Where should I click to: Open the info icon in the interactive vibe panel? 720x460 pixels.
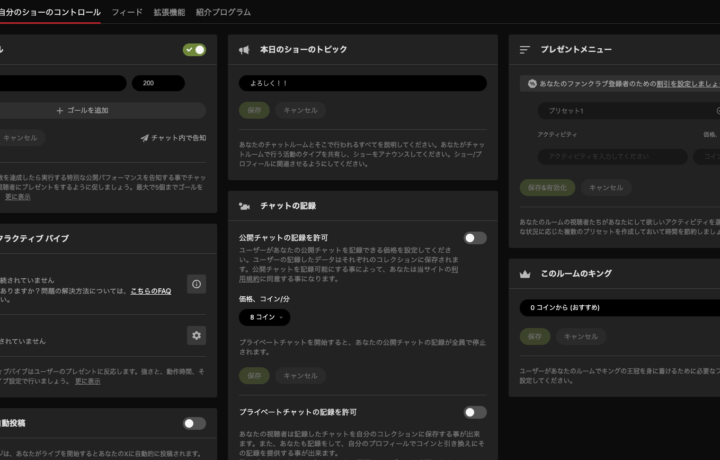[197, 285]
